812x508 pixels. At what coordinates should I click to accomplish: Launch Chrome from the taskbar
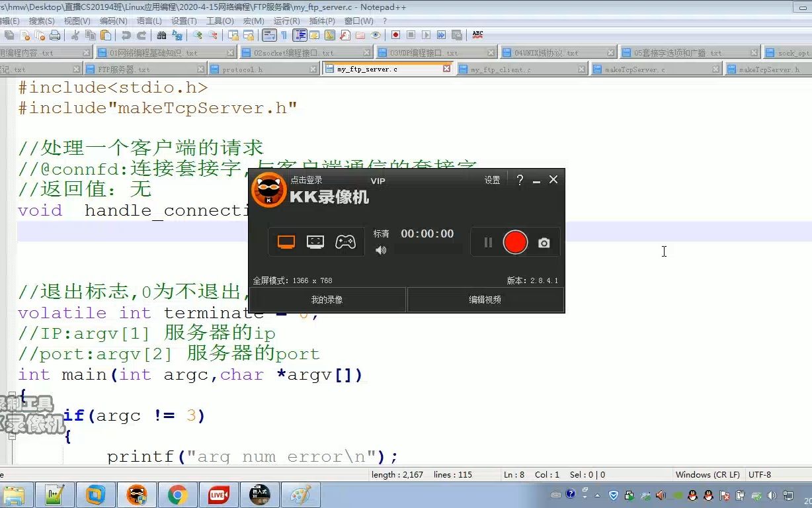[179, 494]
